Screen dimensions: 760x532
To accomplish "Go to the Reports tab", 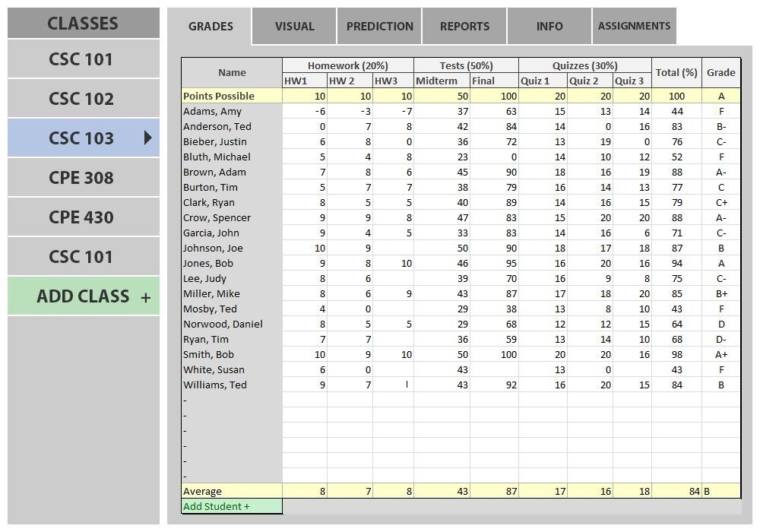I will pyautogui.click(x=464, y=27).
